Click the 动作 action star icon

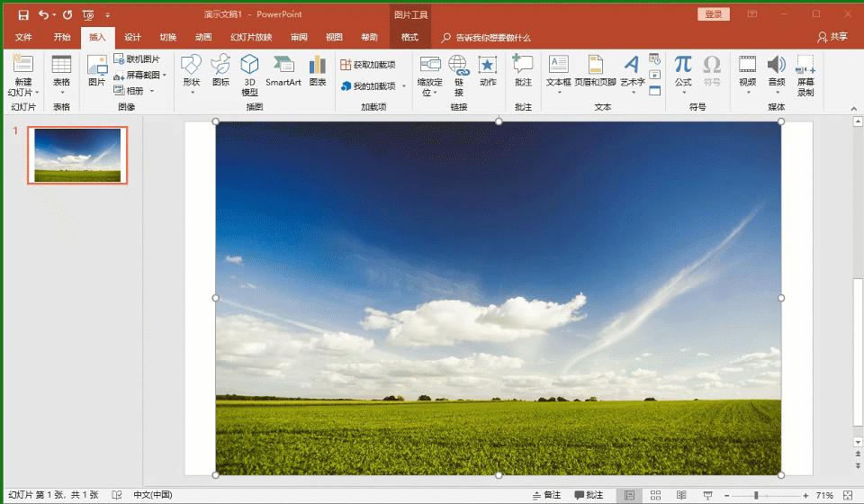pos(488,70)
